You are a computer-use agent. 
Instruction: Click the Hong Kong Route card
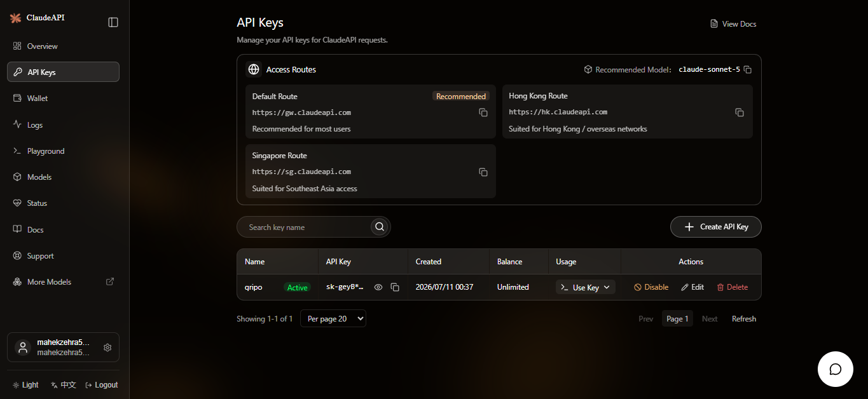[x=628, y=112]
